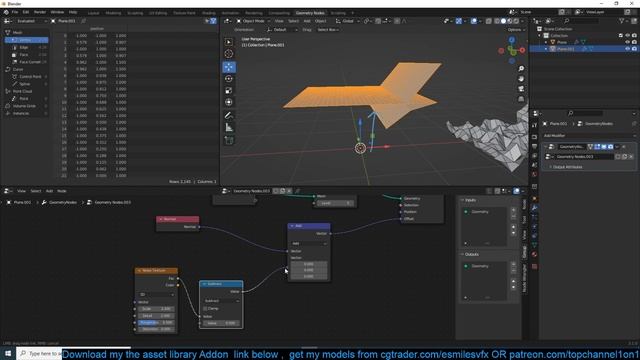Screen dimensions: 640x360
Task: Select the 3D Cursor tool
Action: click(x=229, y=53)
